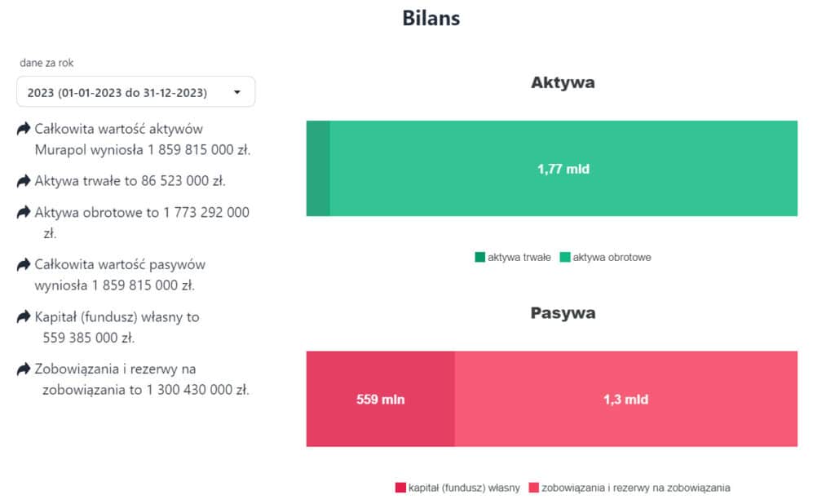Click arrow icon next to Zobowiązania i rezerwy
Viewport: 835px width, 504px height.
pyautogui.click(x=24, y=369)
